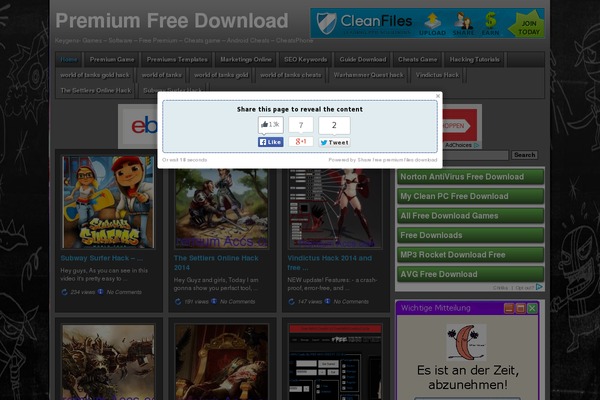Image resolution: width=600 pixels, height=400 pixels.
Task: Open the Premiums Templates menu item
Action: tap(177, 59)
